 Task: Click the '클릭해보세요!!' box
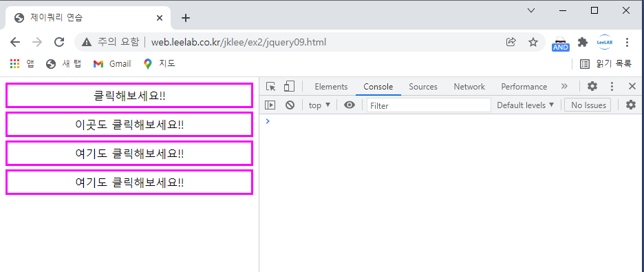pos(129,96)
